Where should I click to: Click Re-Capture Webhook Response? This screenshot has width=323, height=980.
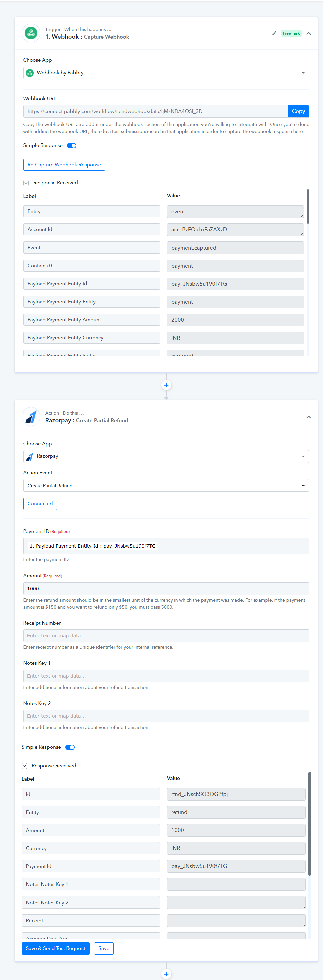pyautogui.click(x=64, y=165)
